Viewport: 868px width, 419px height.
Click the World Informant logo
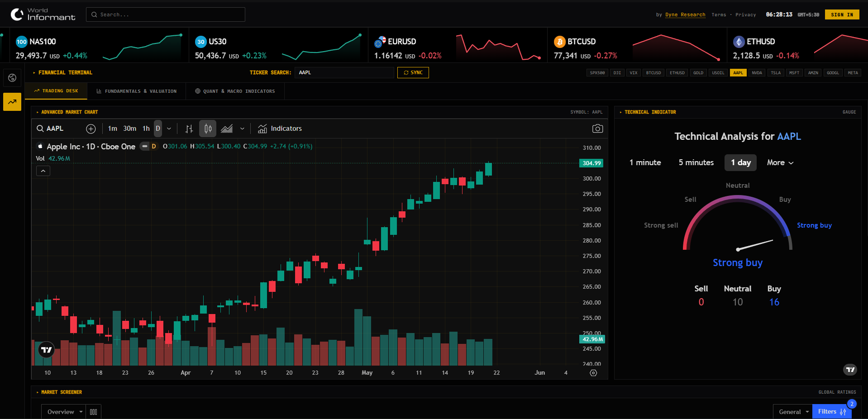click(x=43, y=14)
